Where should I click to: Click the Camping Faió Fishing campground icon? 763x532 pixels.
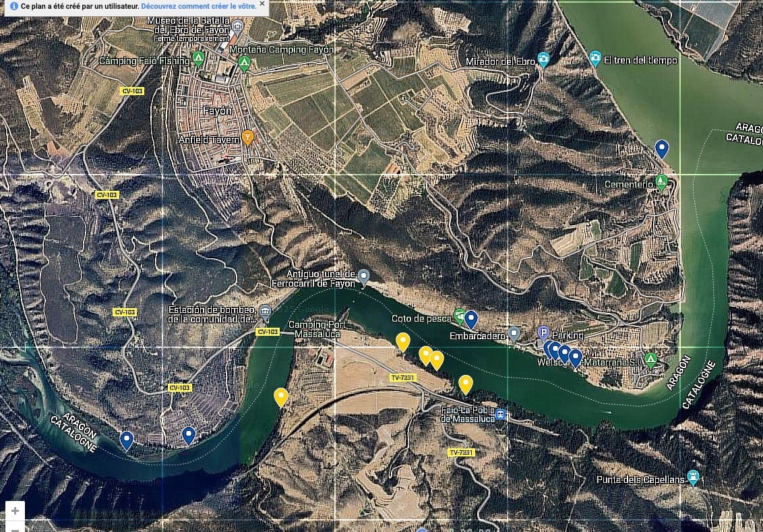(198, 59)
